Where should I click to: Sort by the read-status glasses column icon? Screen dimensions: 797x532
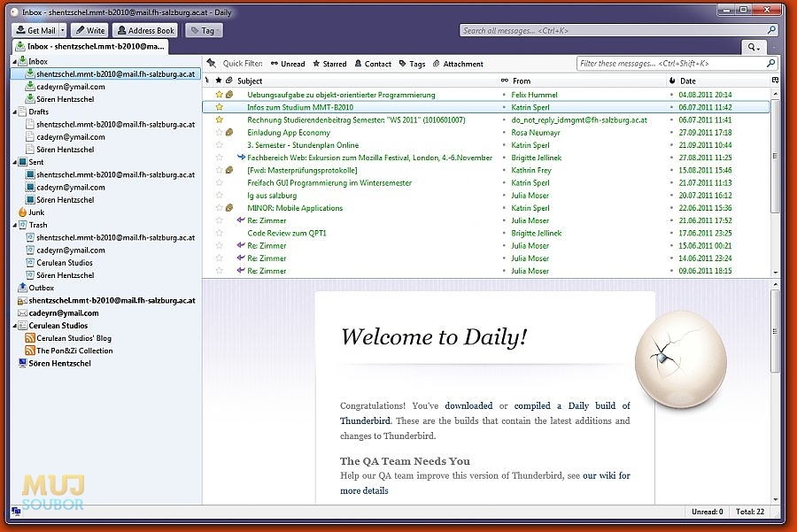point(504,81)
